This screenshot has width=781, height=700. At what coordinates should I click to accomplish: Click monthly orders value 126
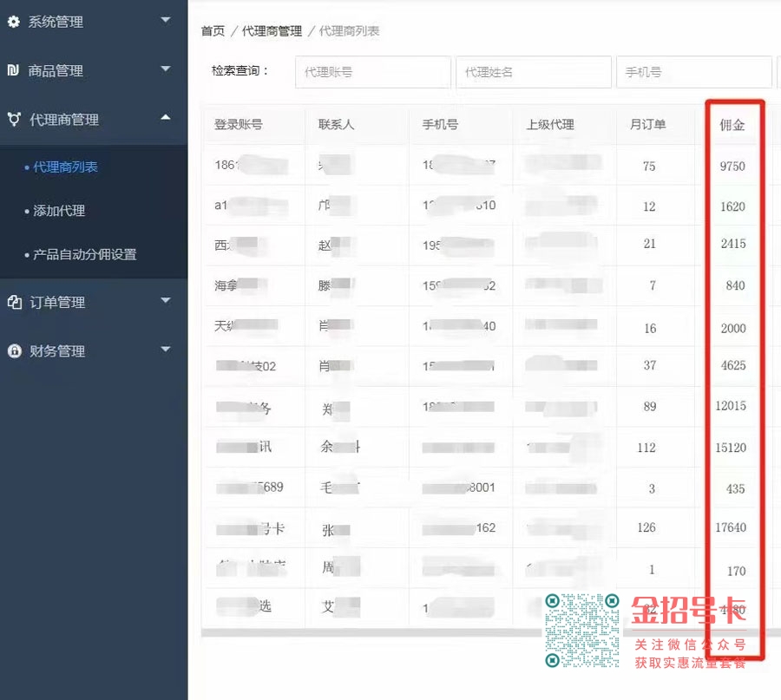tap(646, 527)
